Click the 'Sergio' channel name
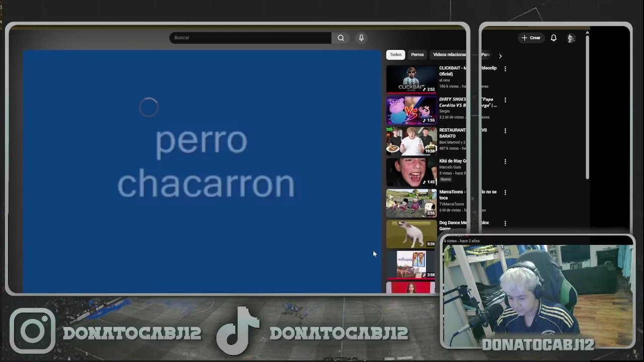 pos(444,111)
